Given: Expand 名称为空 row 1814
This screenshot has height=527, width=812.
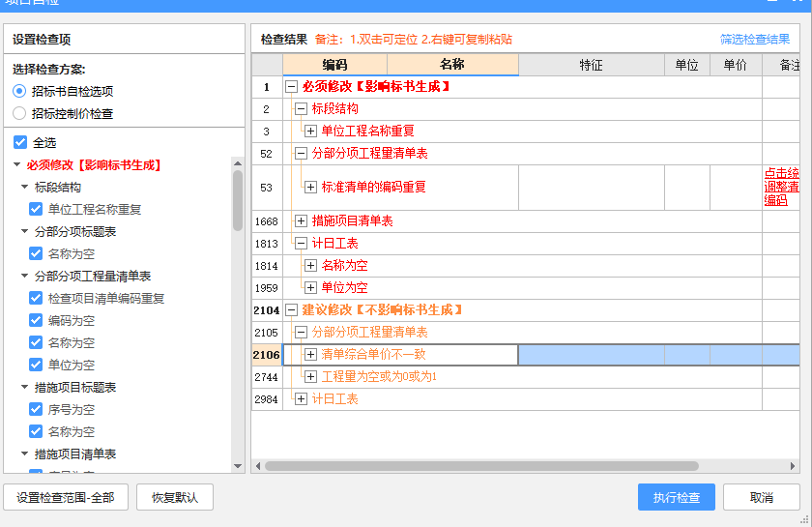Looking at the screenshot, I should [x=310, y=266].
